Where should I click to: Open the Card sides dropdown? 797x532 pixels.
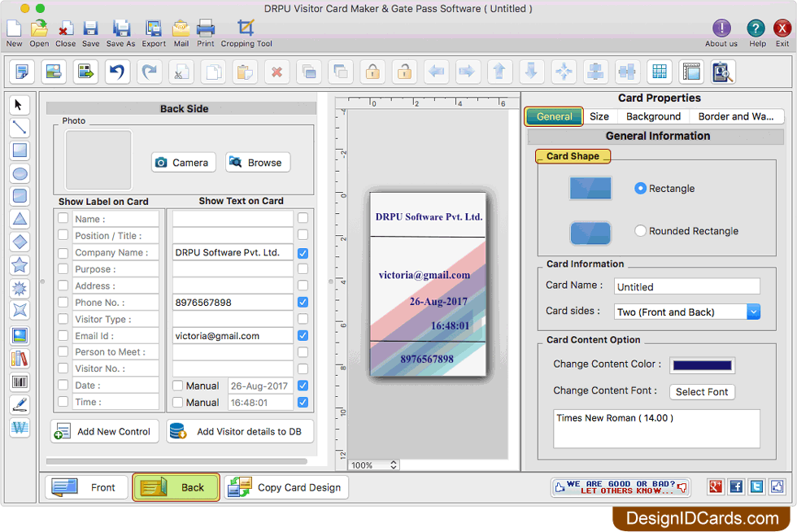pyautogui.click(x=753, y=312)
